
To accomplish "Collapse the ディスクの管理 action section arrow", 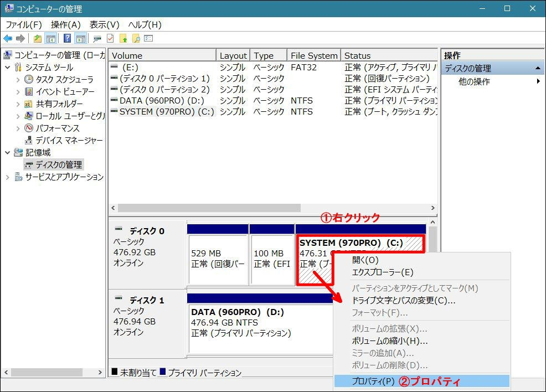I will click(x=538, y=68).
